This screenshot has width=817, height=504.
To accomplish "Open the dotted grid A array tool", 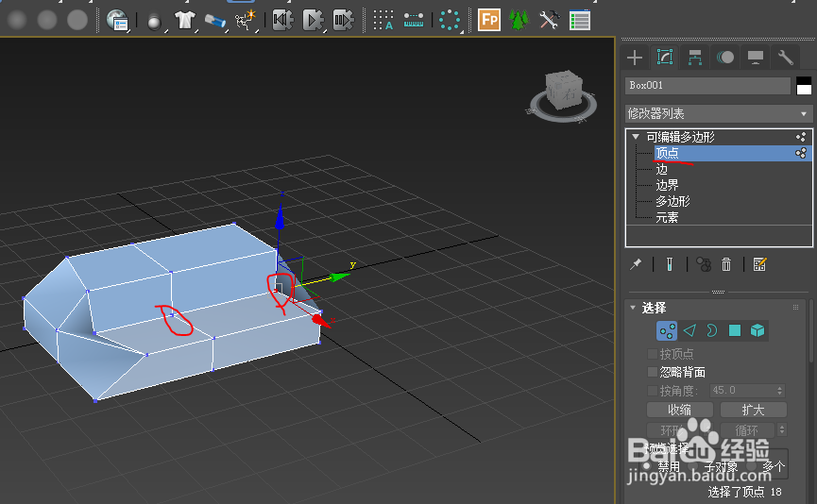I will pyautogui.click(x=383, y=21).
